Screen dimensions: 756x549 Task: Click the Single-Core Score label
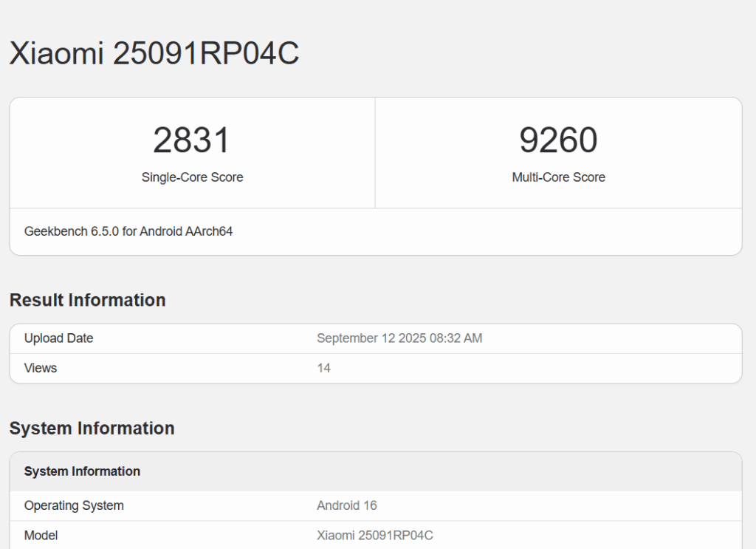pos(192,177)
